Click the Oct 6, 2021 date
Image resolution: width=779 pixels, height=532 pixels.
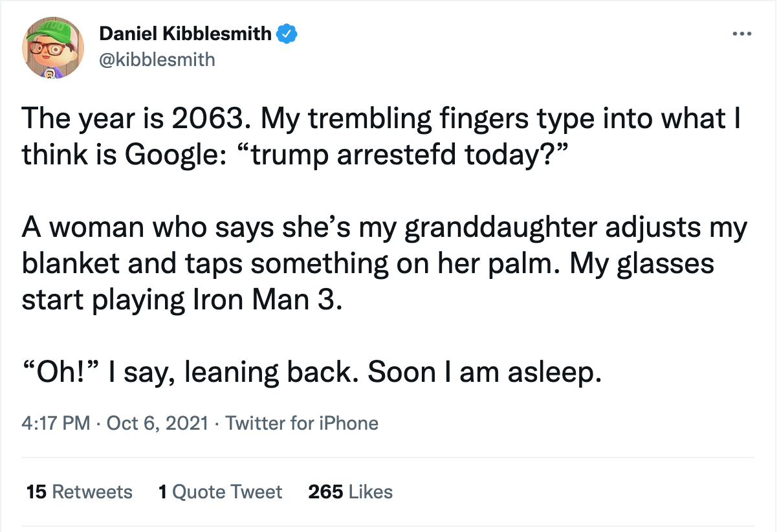click(x=157, y=424)
